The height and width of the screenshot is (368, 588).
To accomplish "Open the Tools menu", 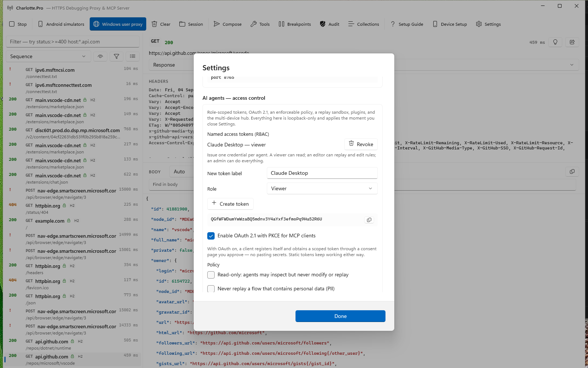I will (260, 24).
